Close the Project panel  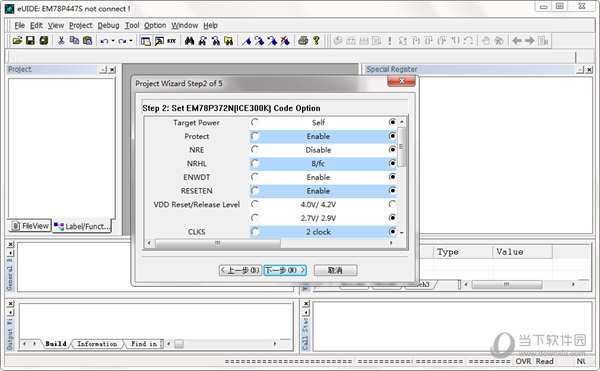(112, 70)
